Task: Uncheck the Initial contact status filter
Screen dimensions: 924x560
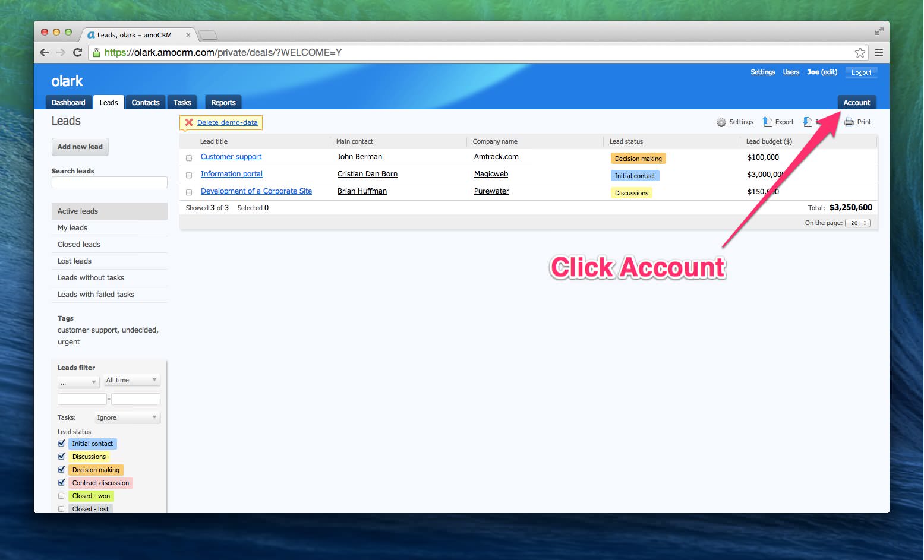Action: [x=61, y=444]
